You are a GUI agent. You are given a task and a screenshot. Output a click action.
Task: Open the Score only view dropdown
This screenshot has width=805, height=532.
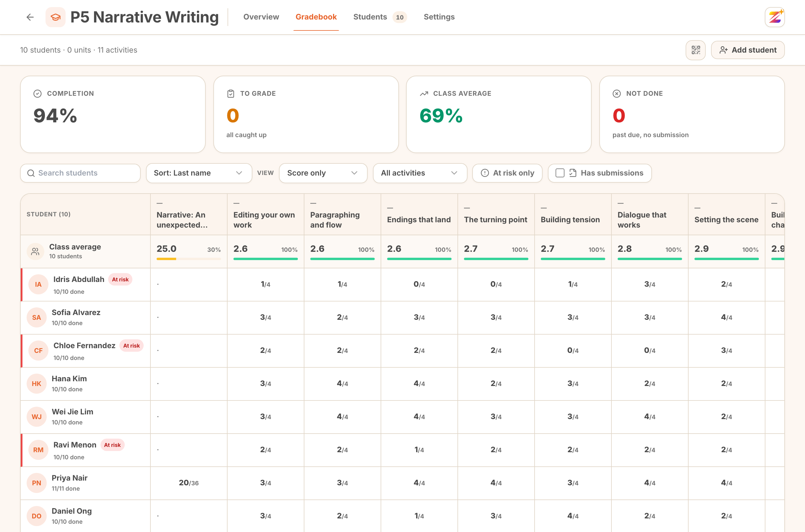[x=323, y=173]
